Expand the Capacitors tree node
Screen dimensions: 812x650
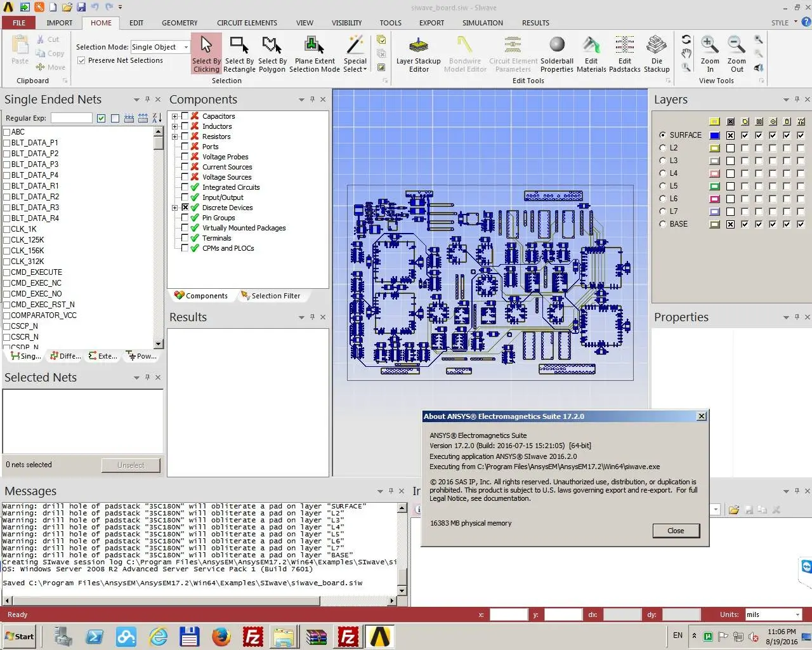(x=175, y=116)
